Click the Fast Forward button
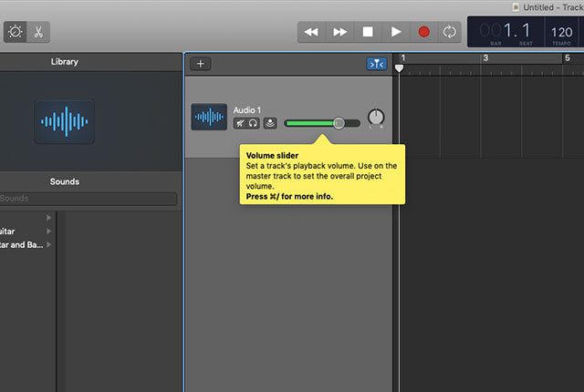 coord(339,32)
